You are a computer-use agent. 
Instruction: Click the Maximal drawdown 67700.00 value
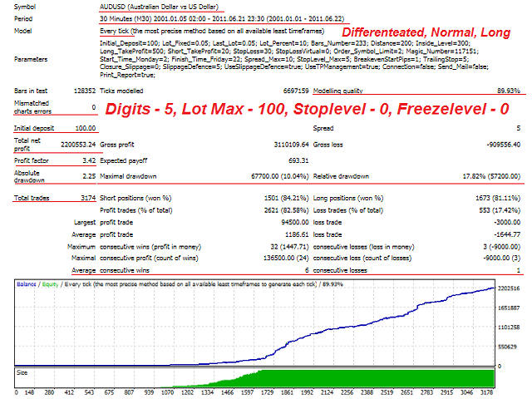click(280, 176)
